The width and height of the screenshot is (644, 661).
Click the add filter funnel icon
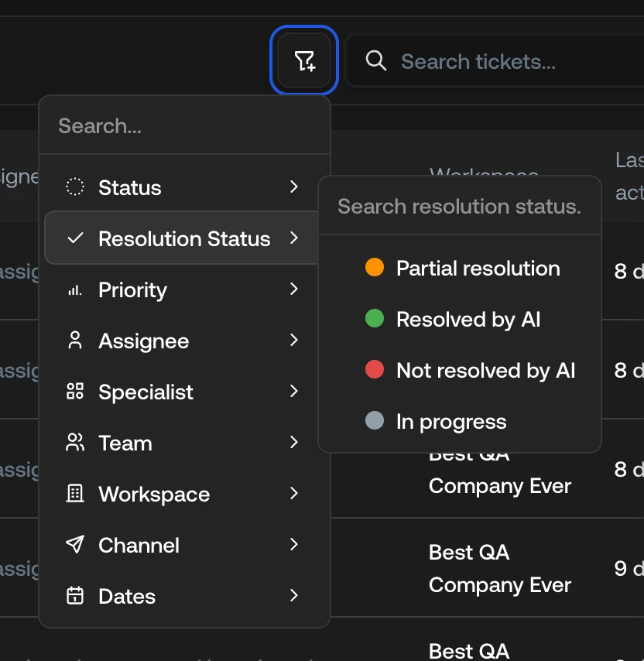coord(304,60)
